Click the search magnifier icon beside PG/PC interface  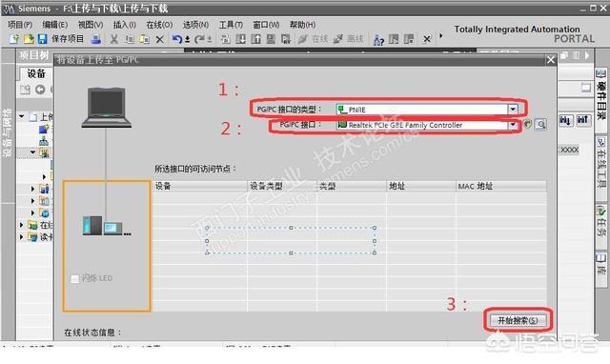(x=540, y=125)
